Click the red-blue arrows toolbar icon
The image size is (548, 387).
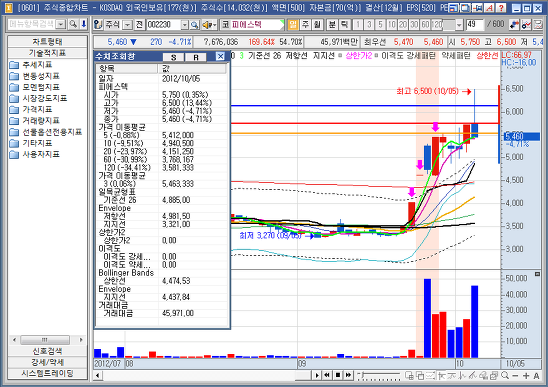pos(514,25)
